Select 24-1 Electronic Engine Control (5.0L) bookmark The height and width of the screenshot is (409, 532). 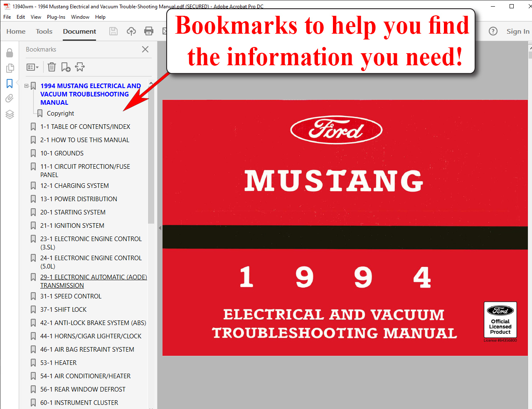[91, 262]
